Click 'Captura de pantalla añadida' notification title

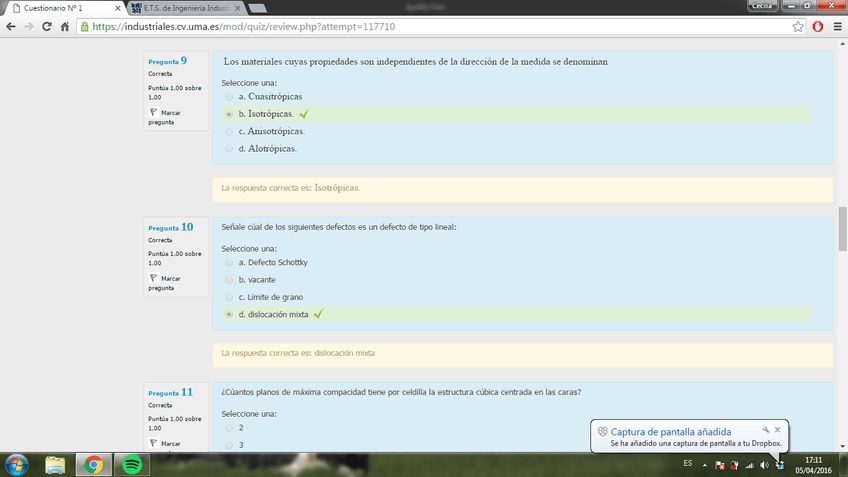point(671,432)
